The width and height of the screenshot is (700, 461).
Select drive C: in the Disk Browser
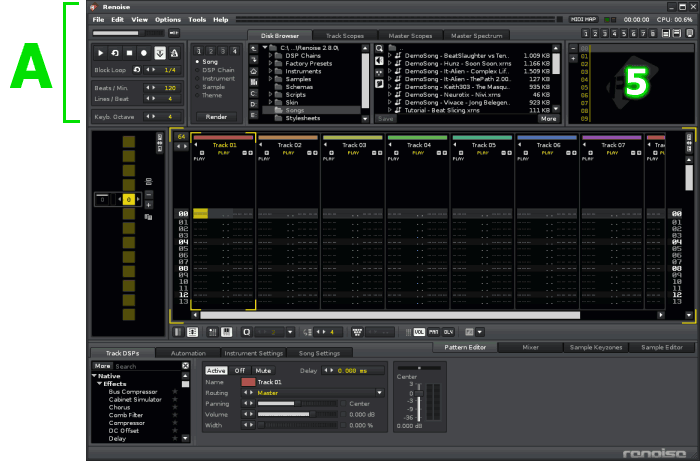(254, 93)
